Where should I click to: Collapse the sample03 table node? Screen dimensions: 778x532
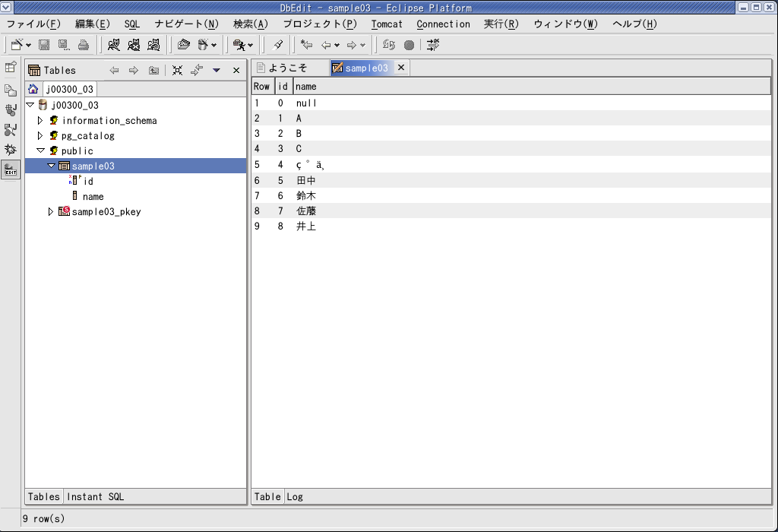click(51, 166)
